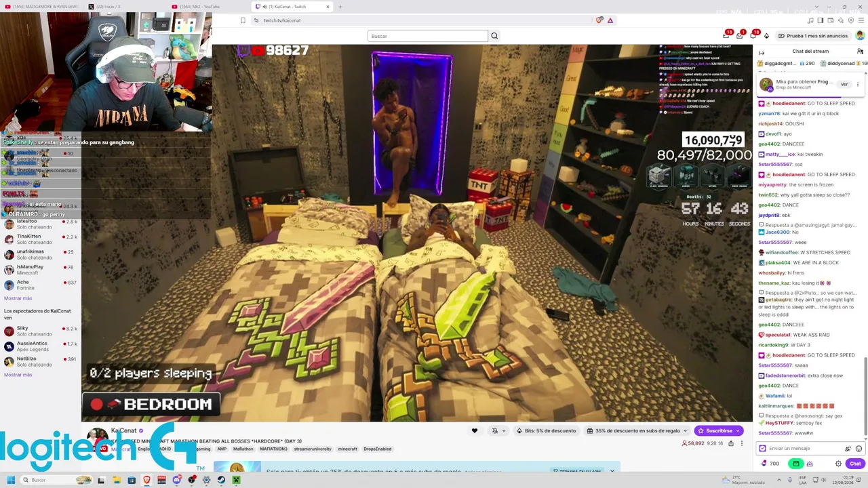This screenshot has width=868, height=488.
Task: Open unafrikimas channel in sidebar
Action: click(41, 254)
